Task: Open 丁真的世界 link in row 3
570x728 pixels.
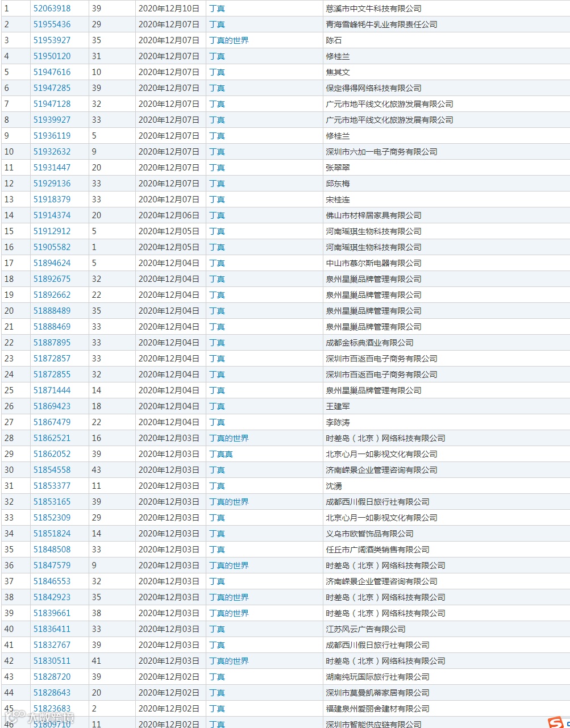Action: tap(229, 40)
